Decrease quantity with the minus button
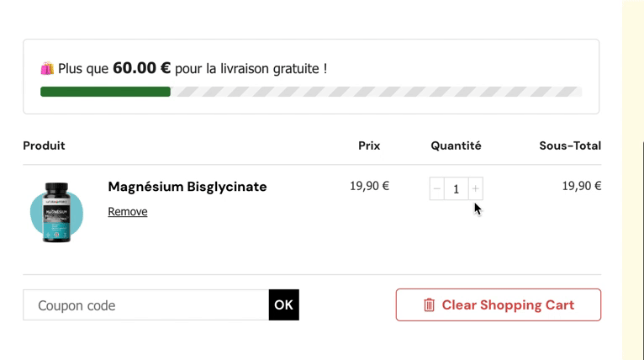644x360 pixels. pyautogui.click(x=436, y=188)
